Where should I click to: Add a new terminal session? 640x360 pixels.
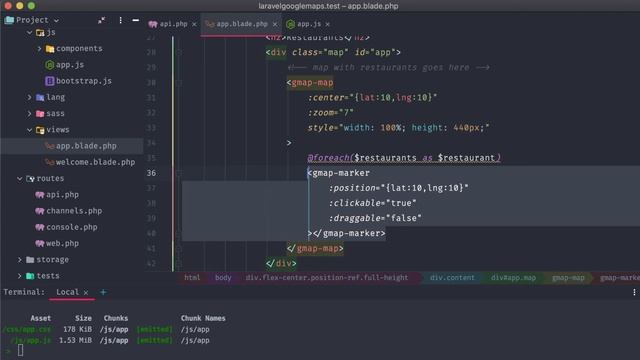coord(103,292)
